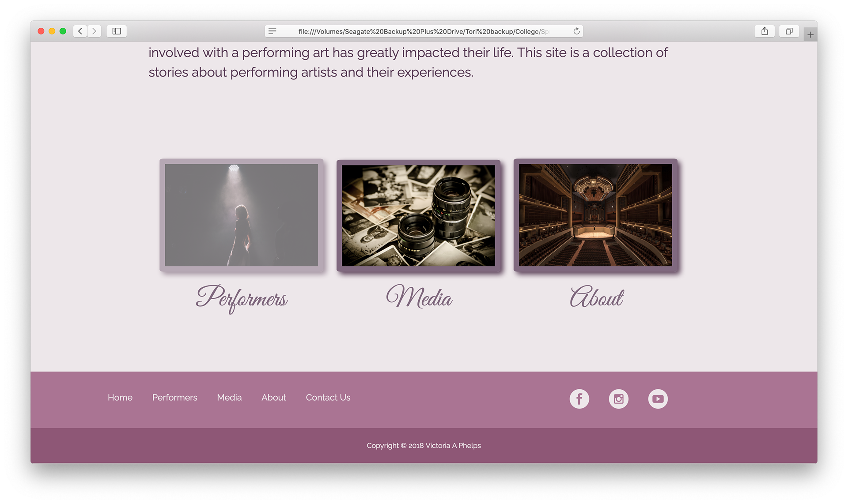Open Contact Us in footer navigation

(x=328, y=397)
